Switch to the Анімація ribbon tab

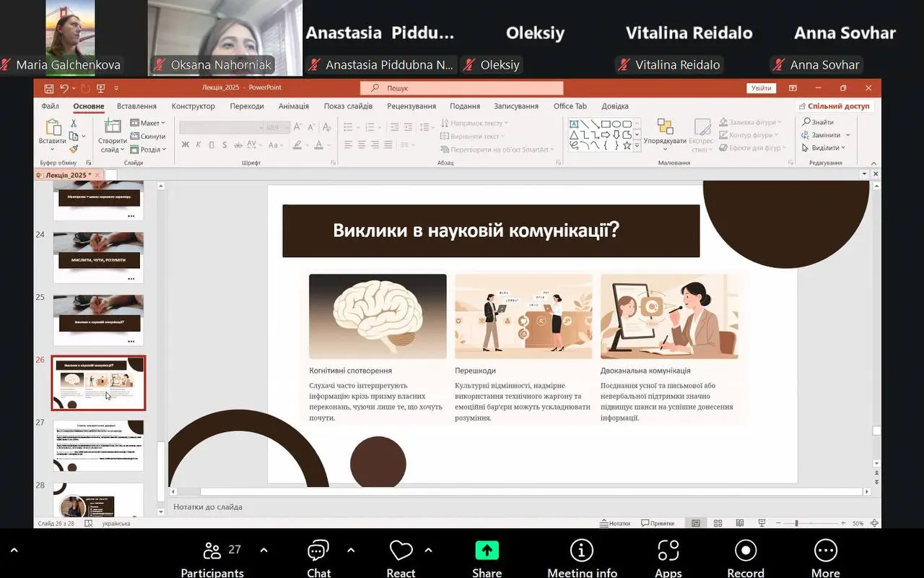coord(293,106)
